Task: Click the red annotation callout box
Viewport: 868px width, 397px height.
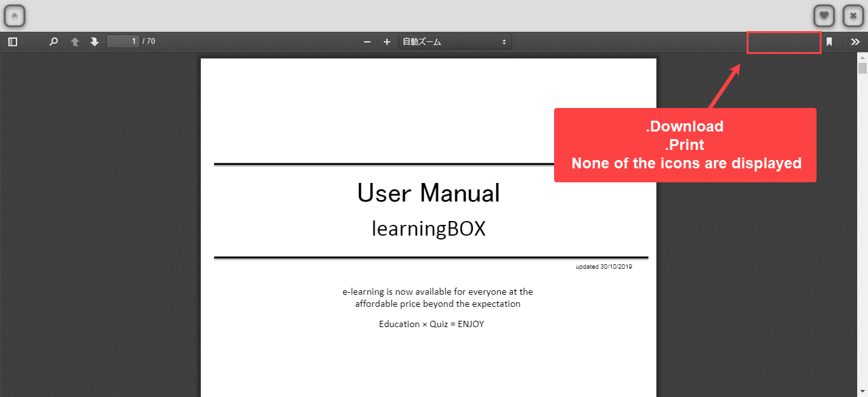Action: tap(685, 145)
